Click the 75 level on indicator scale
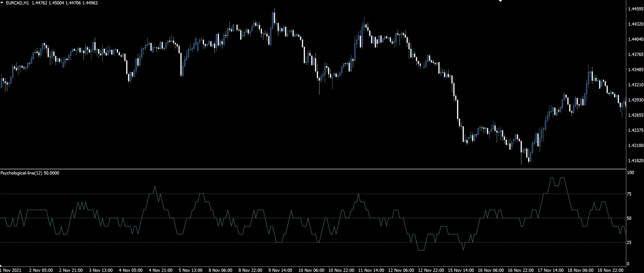This screenshot has width=644, height=273. coord(629,194)
